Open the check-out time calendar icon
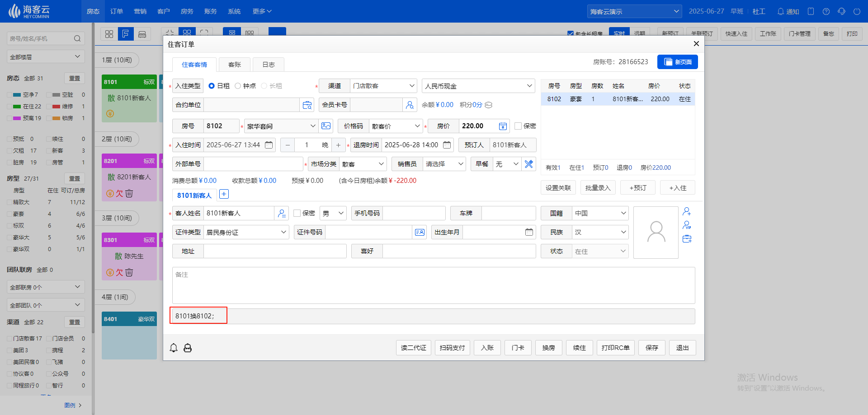Screen dimensions: 868x415 pyautogui.click(x=447, y=145)
